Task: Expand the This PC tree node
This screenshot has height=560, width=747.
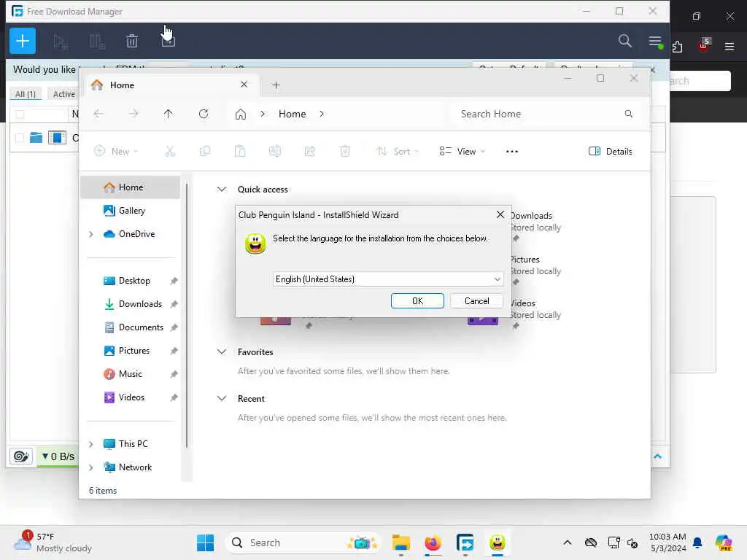Action: (x=91, y=444)
